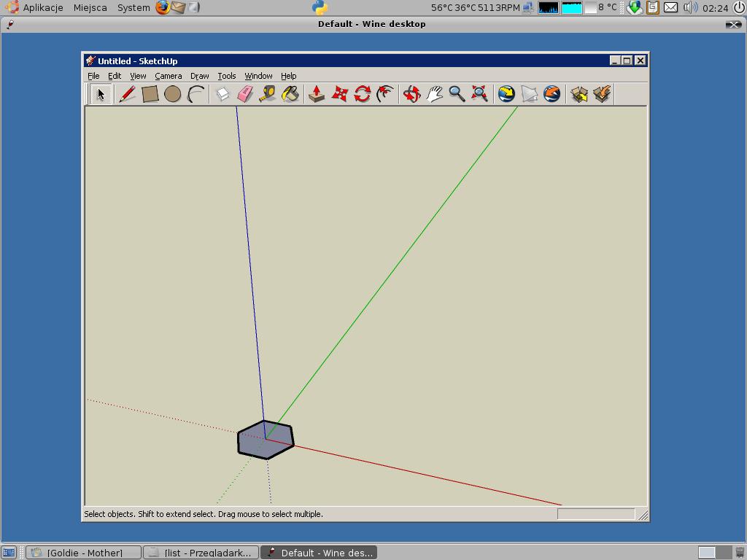
Task: Open the System panel menu
Action: point(133,7)
